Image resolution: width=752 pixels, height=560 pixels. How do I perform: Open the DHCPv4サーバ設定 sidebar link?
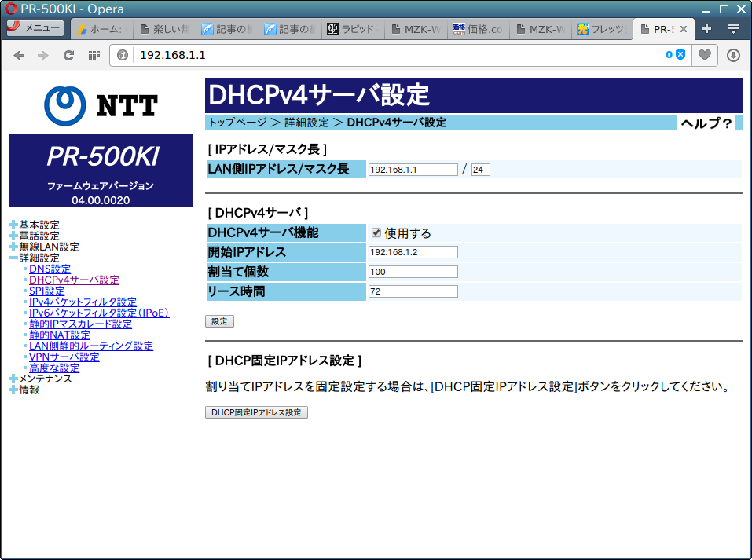[x=75, y=280]
